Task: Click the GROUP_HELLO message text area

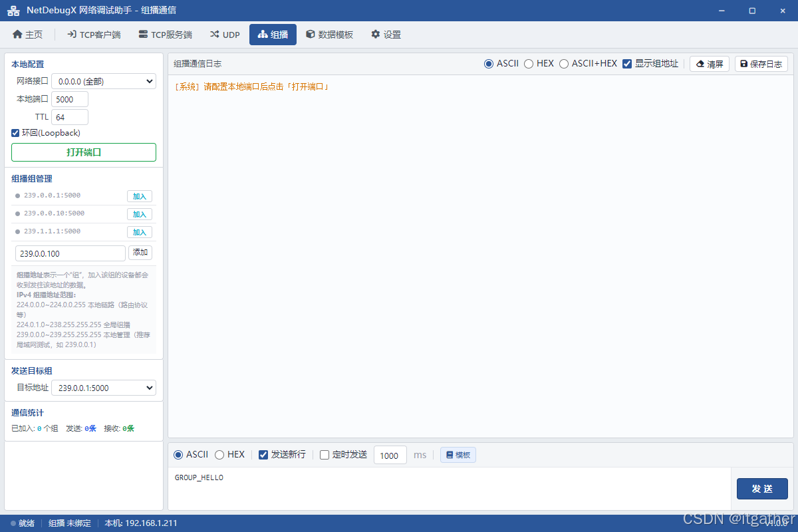Action: click(x=449, y=489)
